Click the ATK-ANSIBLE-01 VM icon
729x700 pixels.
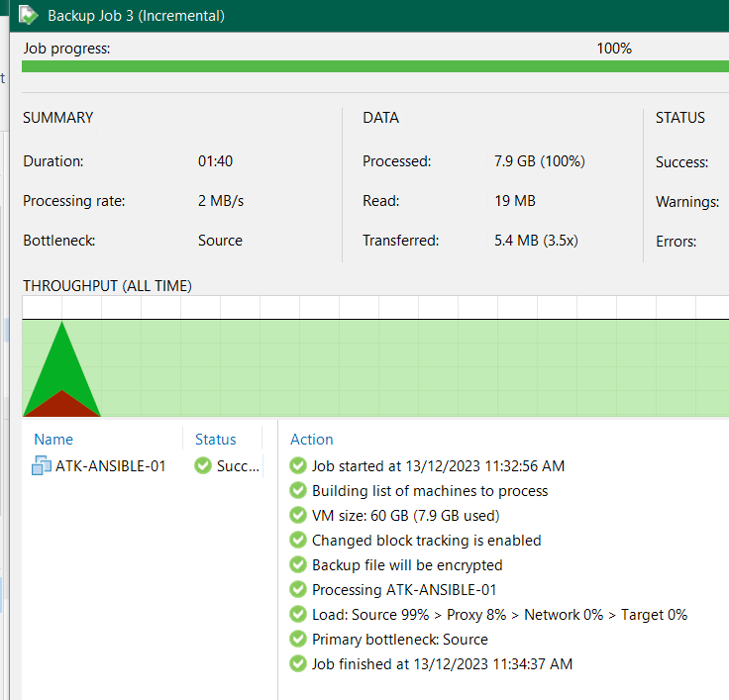coord(41,465)
